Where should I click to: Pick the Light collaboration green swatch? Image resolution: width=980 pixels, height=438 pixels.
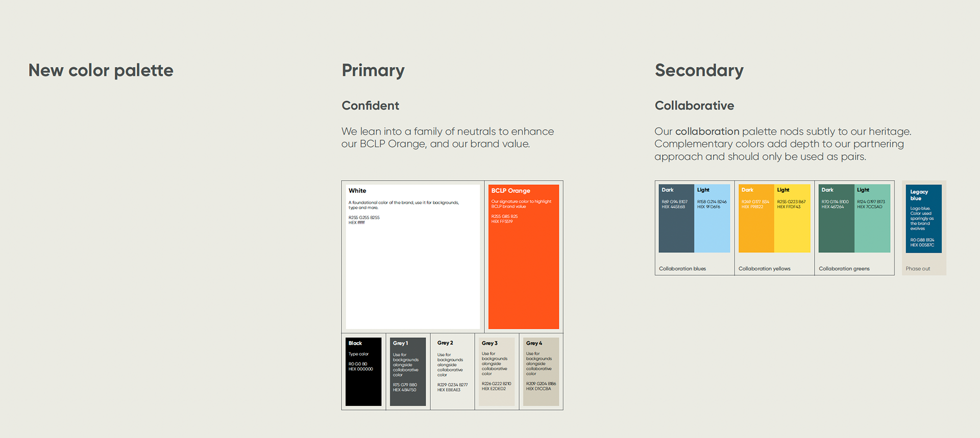(x=872, y=218)
